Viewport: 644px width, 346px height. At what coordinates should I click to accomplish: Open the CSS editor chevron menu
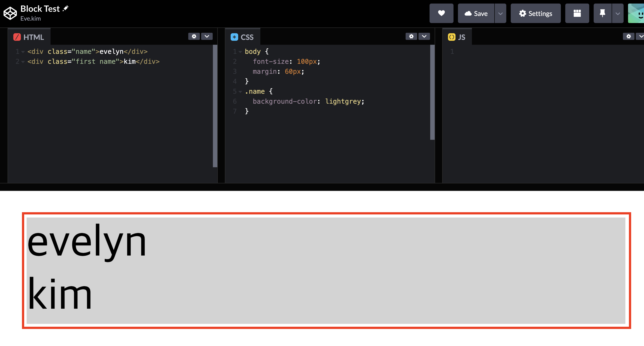pyautogui.click(x=424, y=37)
